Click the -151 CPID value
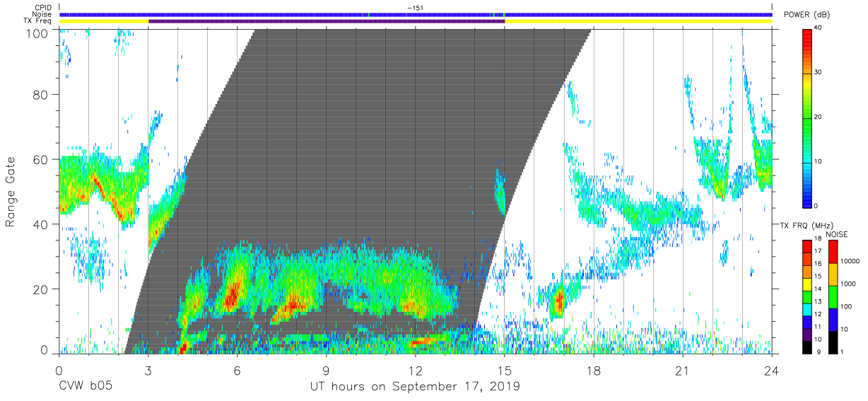 click(416, 8)
